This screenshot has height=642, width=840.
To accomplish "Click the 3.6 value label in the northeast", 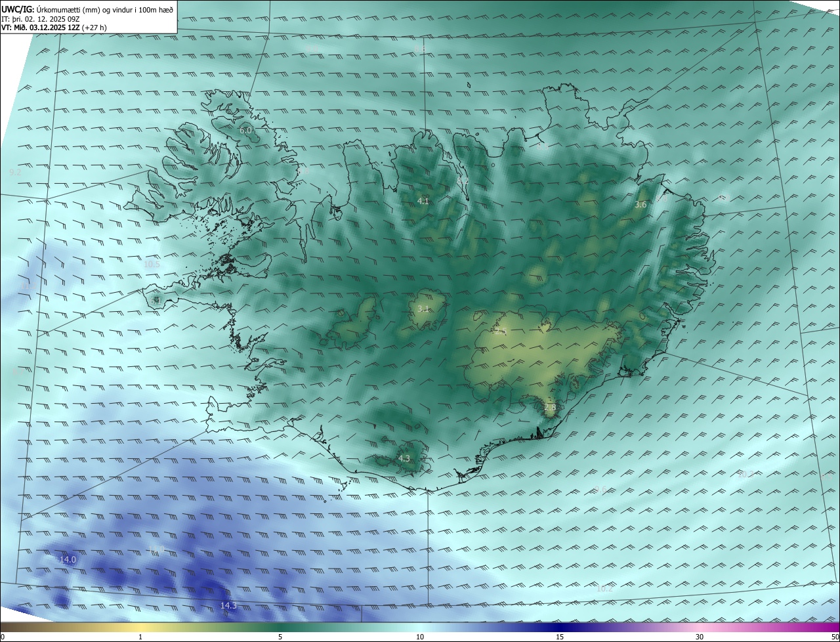I will [x=640, y=205].
